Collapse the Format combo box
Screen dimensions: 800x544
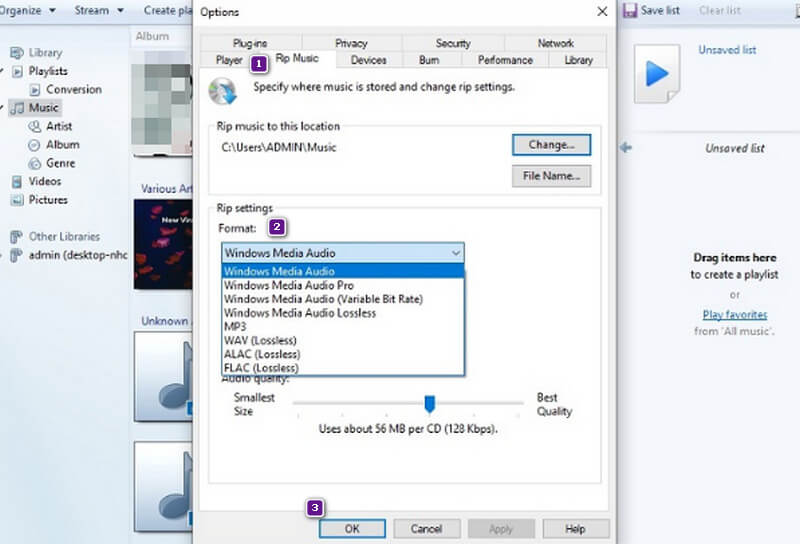coord(456,254)
